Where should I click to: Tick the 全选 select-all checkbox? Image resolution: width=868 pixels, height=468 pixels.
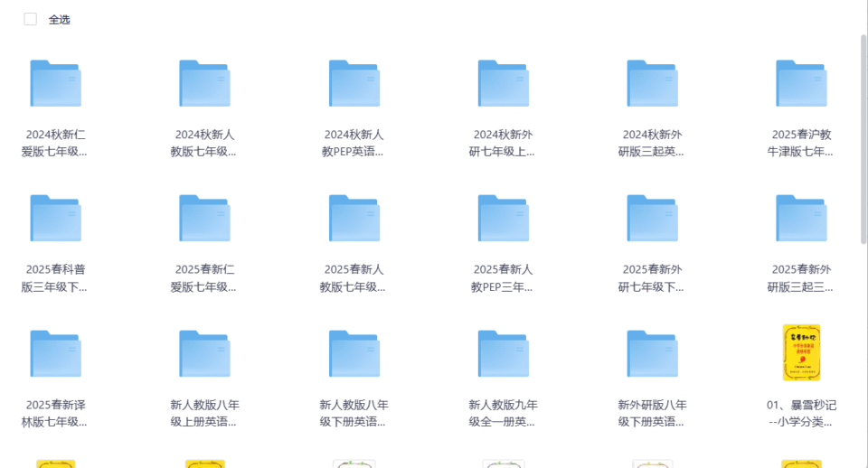click(31, 19)
